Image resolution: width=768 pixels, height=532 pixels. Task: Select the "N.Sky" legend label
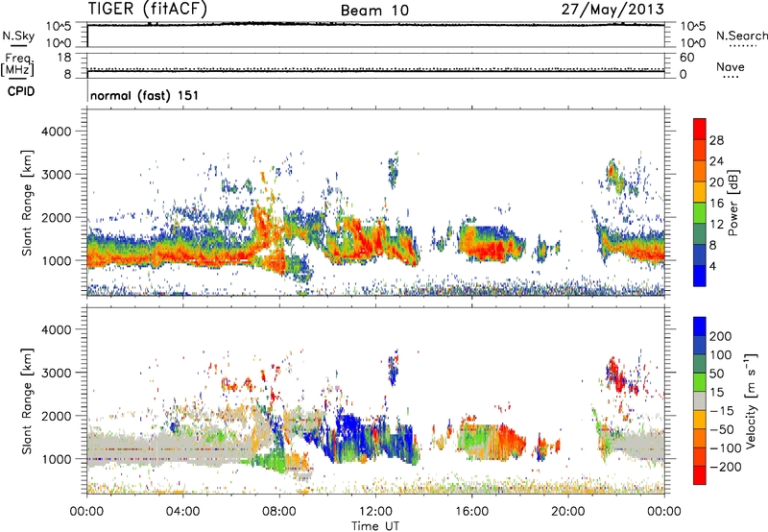(x=18, y=36)
